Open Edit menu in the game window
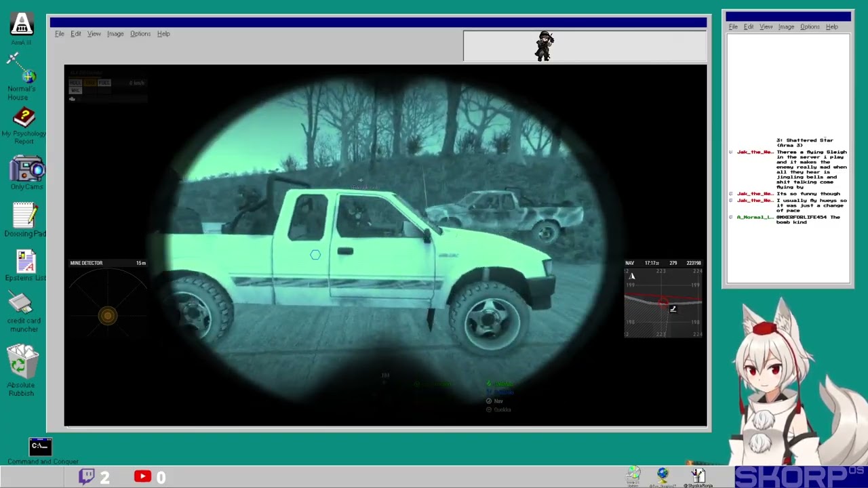The image size is (868, 488). click(x=76, y=34)
